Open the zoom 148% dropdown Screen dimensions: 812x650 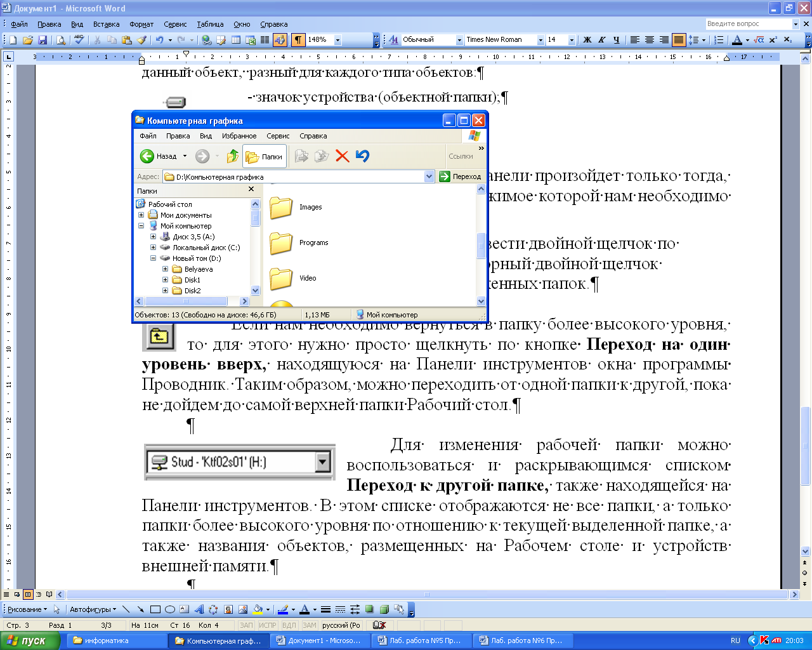337,40
